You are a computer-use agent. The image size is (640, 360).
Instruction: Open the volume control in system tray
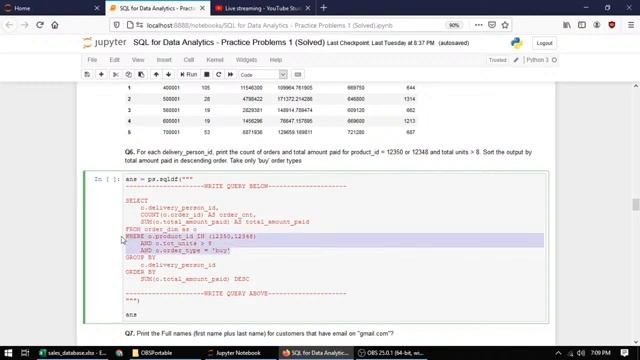click(x=581, y=353)
